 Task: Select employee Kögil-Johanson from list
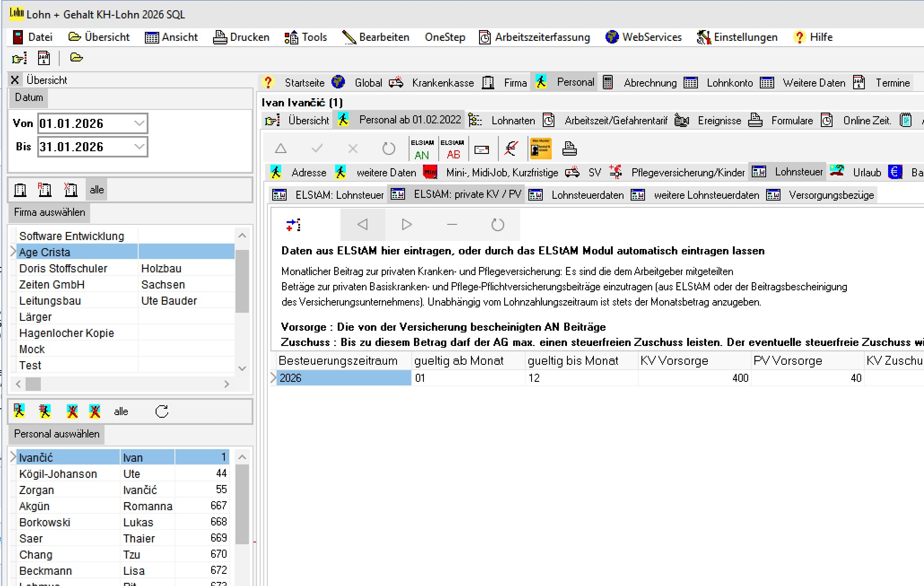(x=58, y=474)
